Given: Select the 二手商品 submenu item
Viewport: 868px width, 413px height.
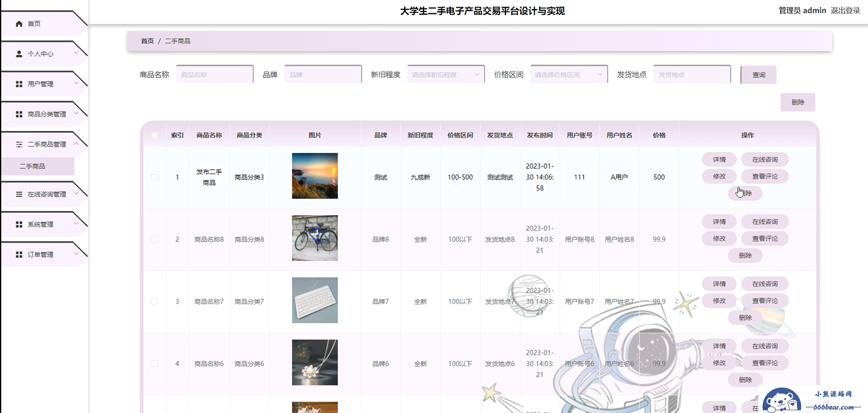Looking at the screenshot, I should tap(38, 167).
